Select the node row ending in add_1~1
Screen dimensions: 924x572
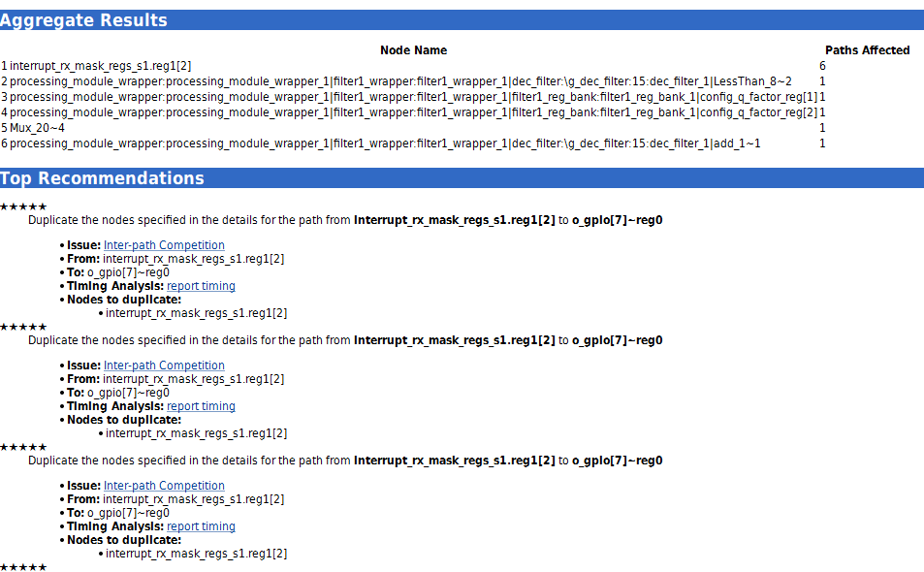click(x=385, y=143)
